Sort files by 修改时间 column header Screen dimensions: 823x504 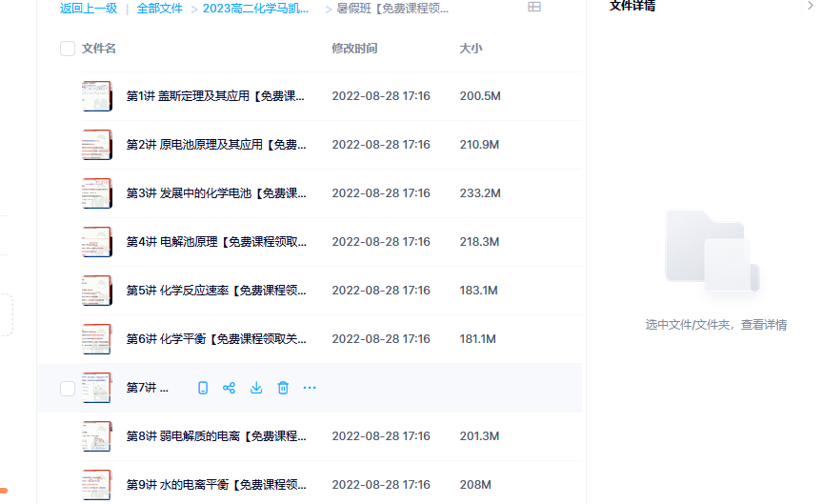tap(354, 49)
